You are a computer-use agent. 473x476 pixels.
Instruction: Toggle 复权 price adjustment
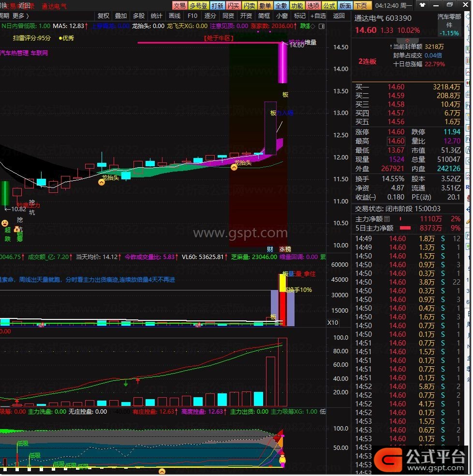tap(103, 16)
